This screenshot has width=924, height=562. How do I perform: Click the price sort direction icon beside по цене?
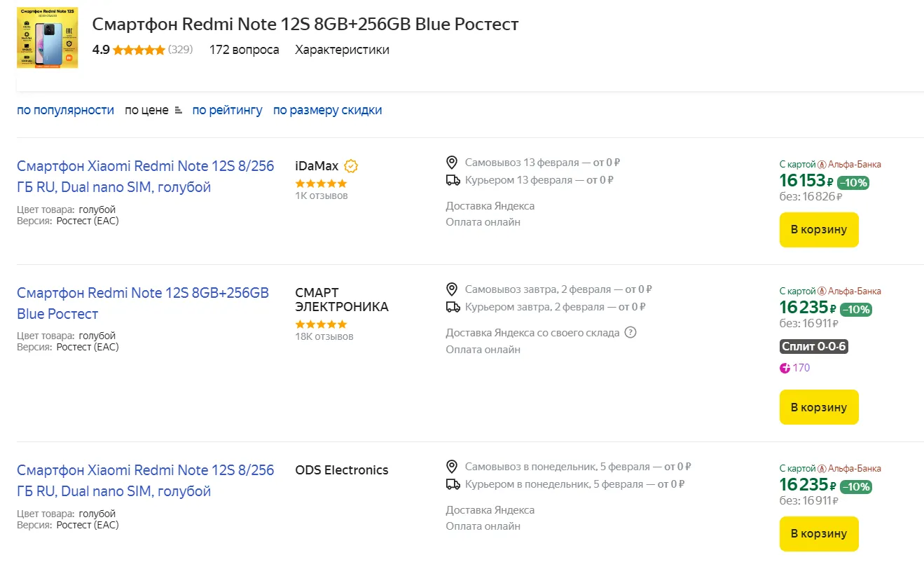pyautogui.click(x=178, y=110)
